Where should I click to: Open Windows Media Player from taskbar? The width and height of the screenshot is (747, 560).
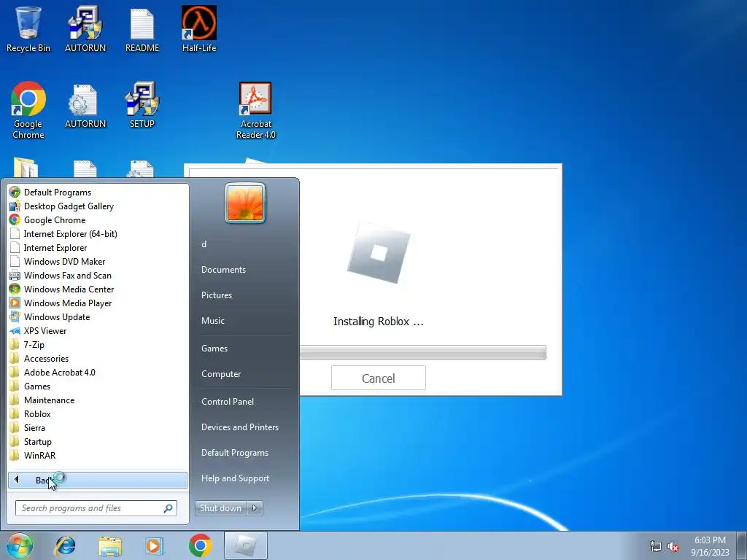(154, 545)
